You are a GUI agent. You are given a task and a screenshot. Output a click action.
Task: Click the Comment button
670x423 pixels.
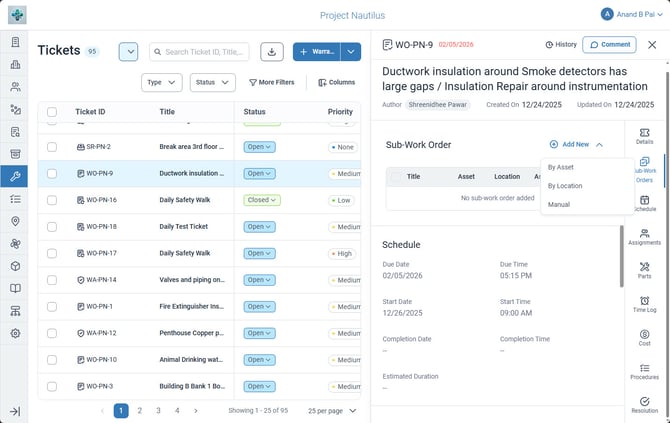pos(609,44)
